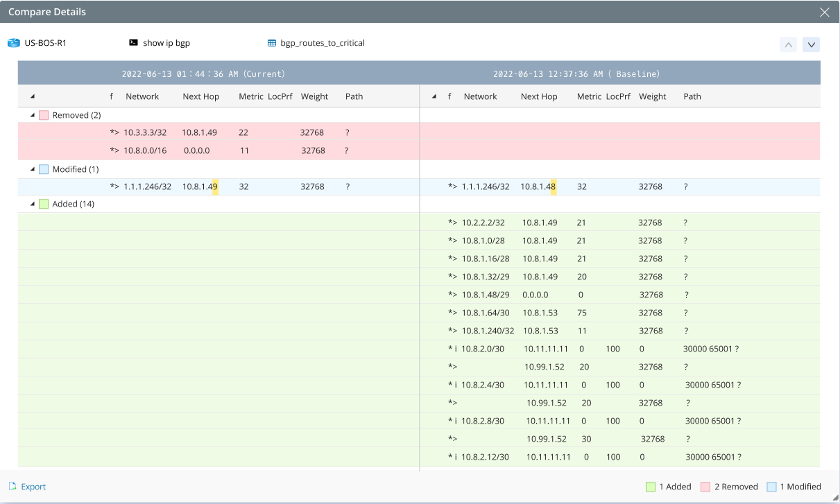Select removed route 10.8.0.0/16

click(145, 150)
